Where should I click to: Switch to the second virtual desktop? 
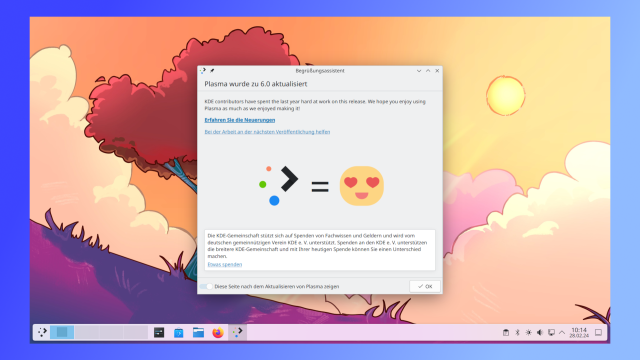[87, 332]
